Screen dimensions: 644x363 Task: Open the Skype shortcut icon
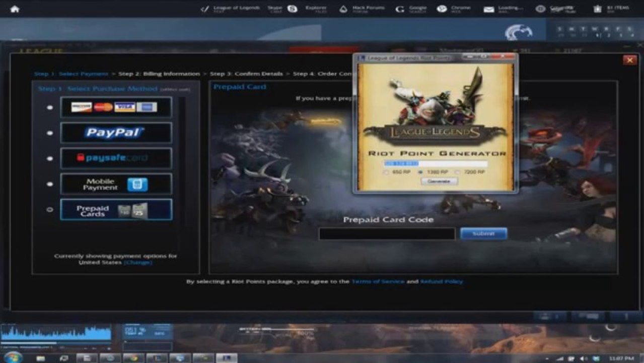point(292,9)
